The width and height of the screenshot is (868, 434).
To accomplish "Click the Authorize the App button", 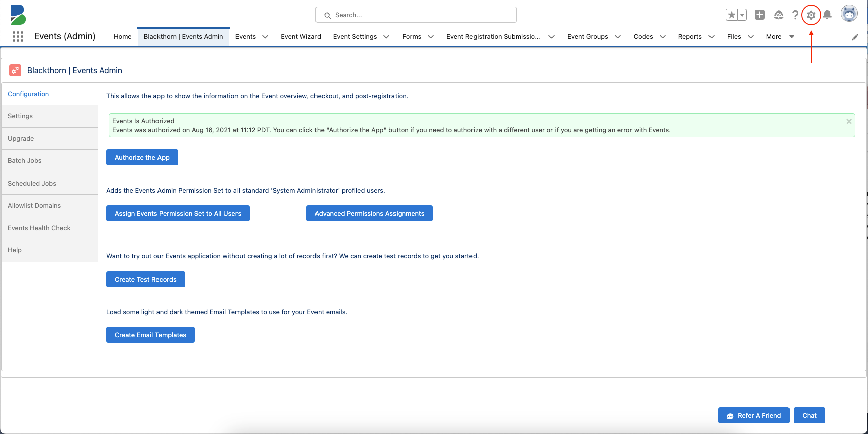I will pyautogui.click(x=142, y=157).
